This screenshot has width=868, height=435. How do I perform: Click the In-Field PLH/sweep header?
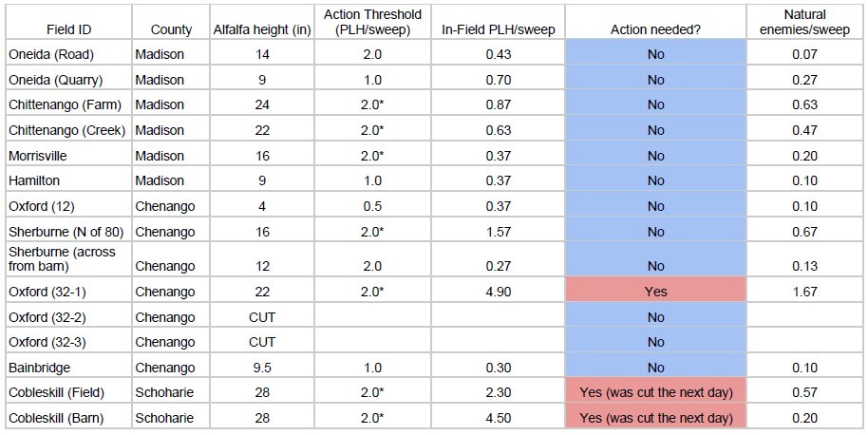(499, 29)
